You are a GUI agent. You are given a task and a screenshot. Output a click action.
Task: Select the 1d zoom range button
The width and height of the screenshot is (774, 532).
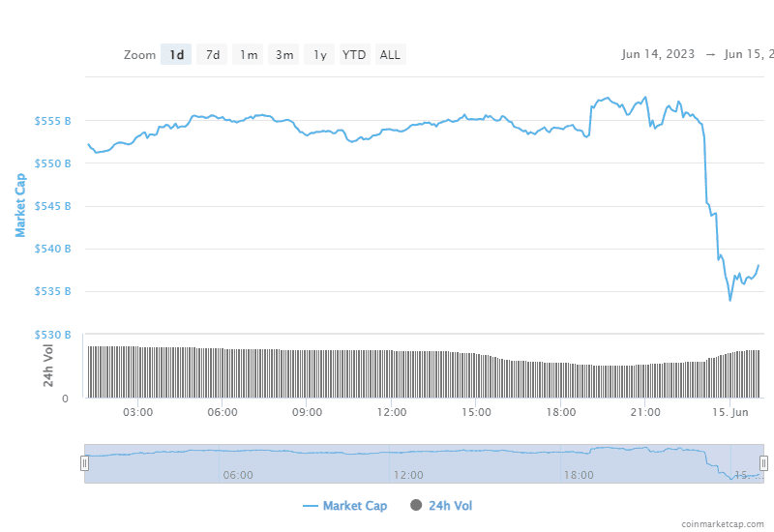point(176,55)
